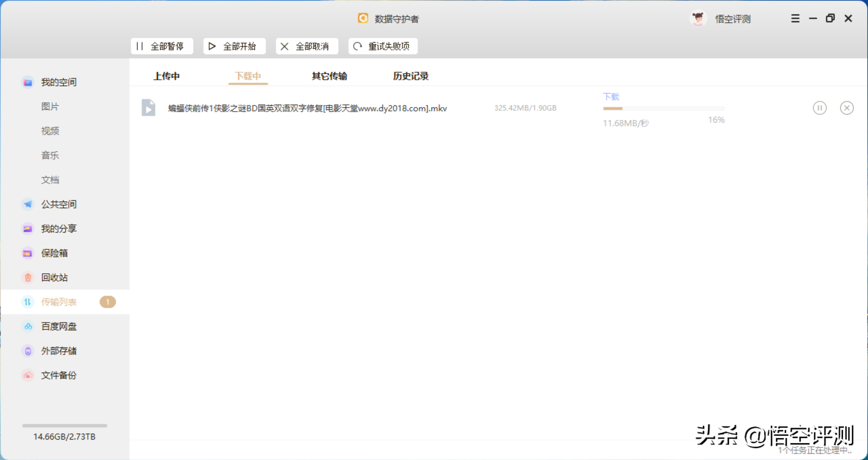The height and width of the screenshot is (460, 868).
Task: Open the hamburger menu in title bar
Action: [x=795, y=19]
